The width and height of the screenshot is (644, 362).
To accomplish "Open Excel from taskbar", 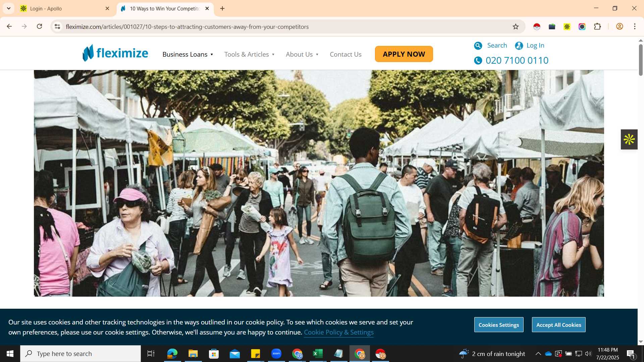I will 318,354.
